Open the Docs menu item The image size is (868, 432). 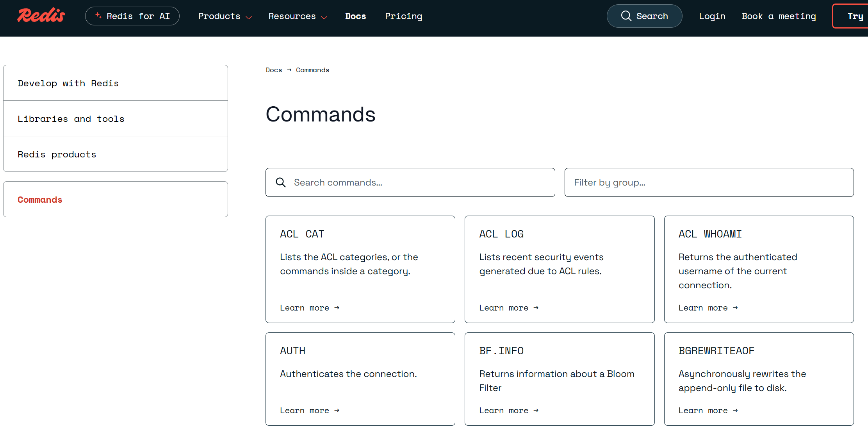(x=355, y=16)
